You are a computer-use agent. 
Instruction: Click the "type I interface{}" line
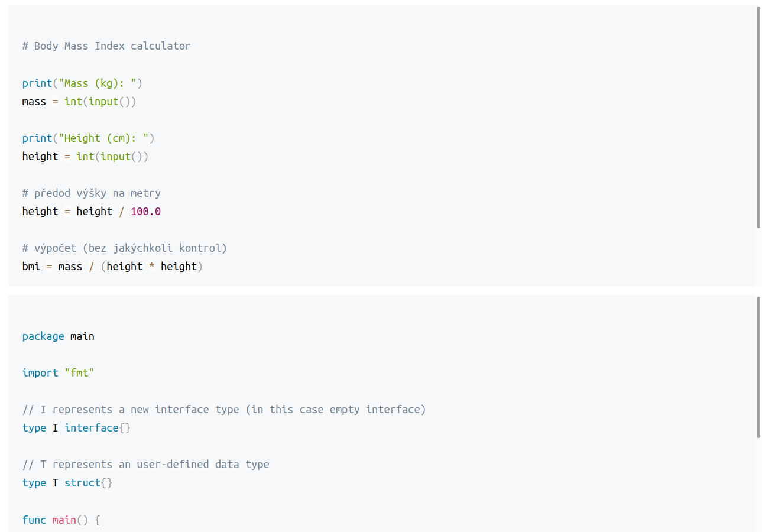click(x=76, y=428)
